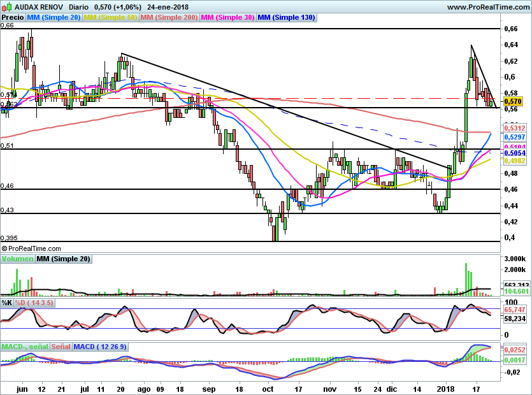Screen dimensions: 532x395
Task: Click the 0,570 (+1,06%) price change text
Action: tap(118, 7)
